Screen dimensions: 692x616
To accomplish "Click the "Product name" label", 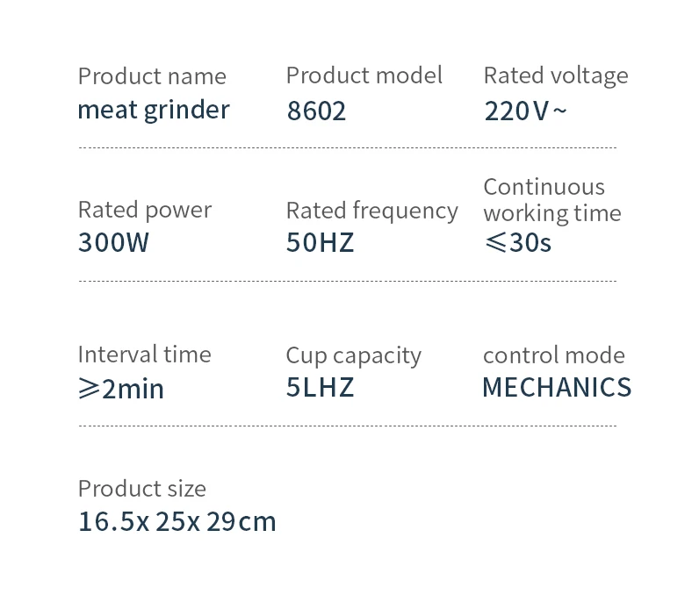I will click(x=152, y=76).
